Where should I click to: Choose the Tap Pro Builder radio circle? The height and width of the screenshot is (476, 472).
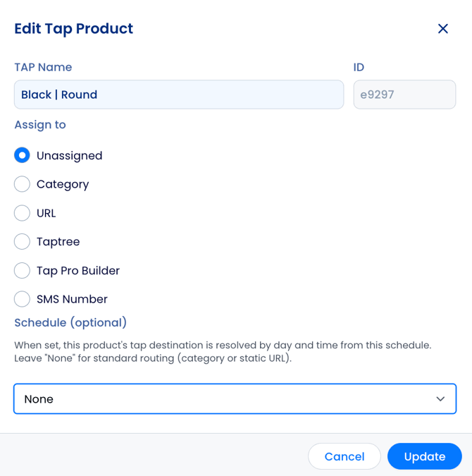click(22, 271)
